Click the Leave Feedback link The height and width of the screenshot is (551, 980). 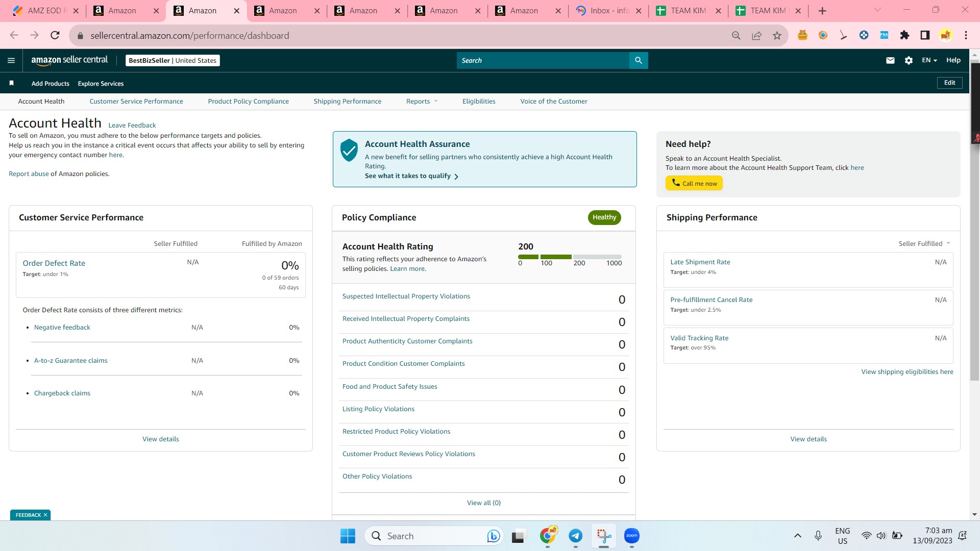click(x=132, y=125)
